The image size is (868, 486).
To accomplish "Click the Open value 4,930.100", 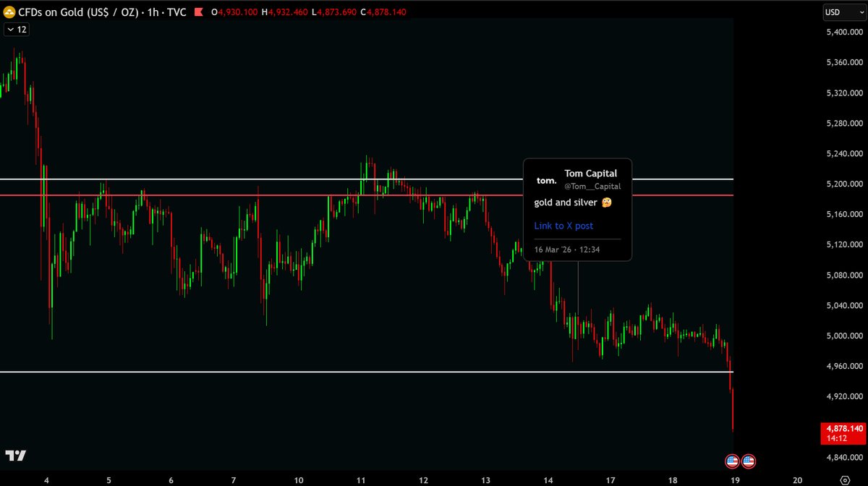I will tap(239, 12).
